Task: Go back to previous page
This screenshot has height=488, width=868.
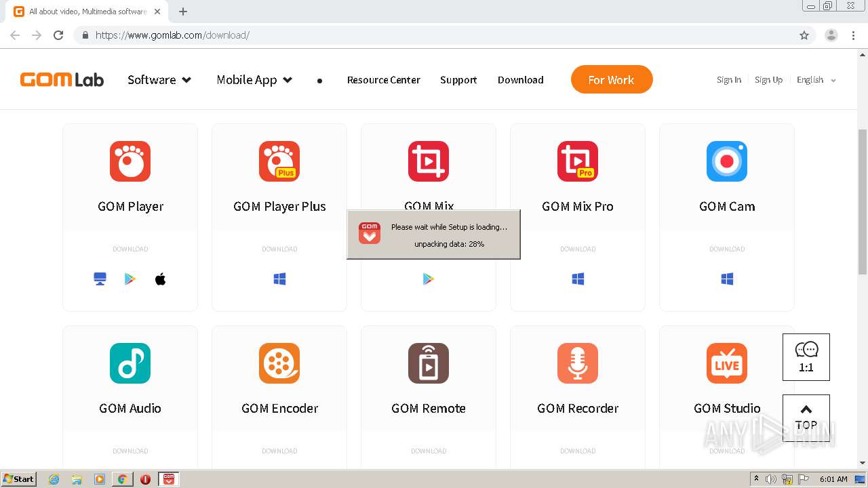Action: coord(15,35)
